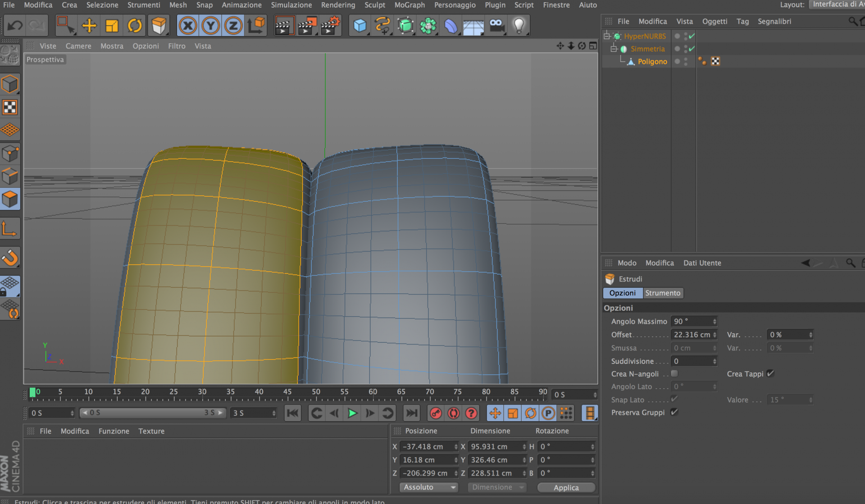Activate the Rotate tool
This screenshot has width=865, height=504.
pos(135,26)
